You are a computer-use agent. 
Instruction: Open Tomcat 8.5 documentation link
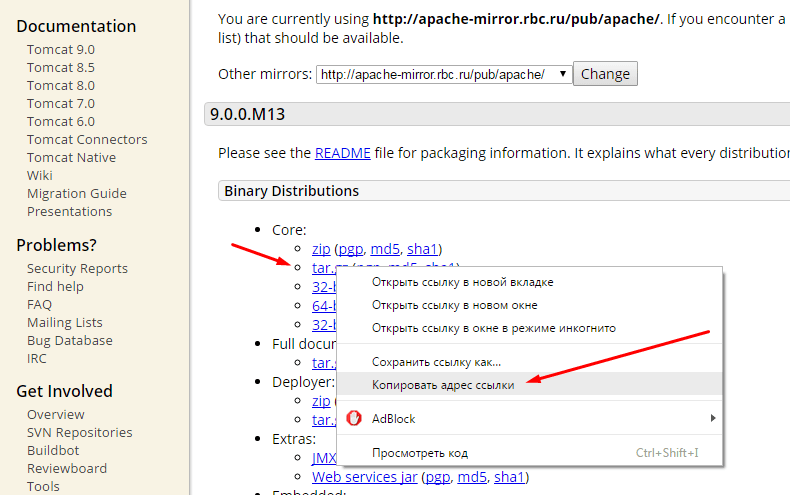pyautogui.click(x=60, y=68)
